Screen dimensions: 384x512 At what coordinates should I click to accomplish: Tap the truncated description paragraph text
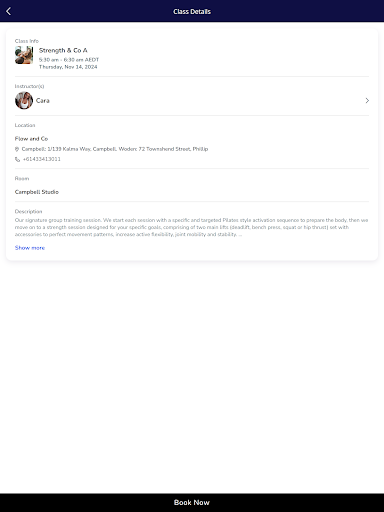pos(191,227)
